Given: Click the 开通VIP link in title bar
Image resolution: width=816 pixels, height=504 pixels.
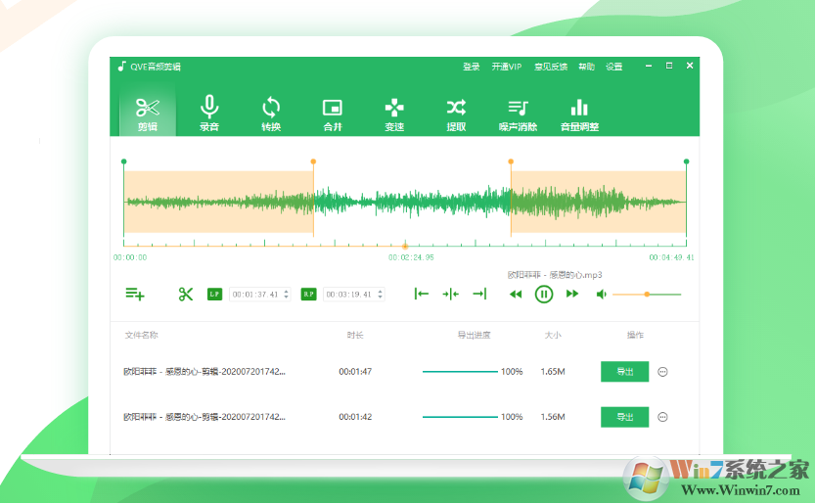Looking at the screenshot, I should (x=506, y=67).
